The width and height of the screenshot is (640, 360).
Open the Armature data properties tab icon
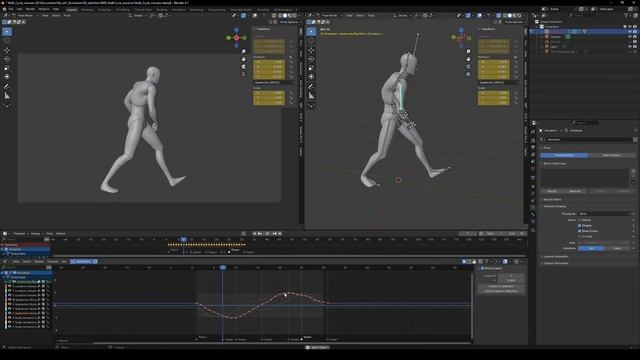533,207
